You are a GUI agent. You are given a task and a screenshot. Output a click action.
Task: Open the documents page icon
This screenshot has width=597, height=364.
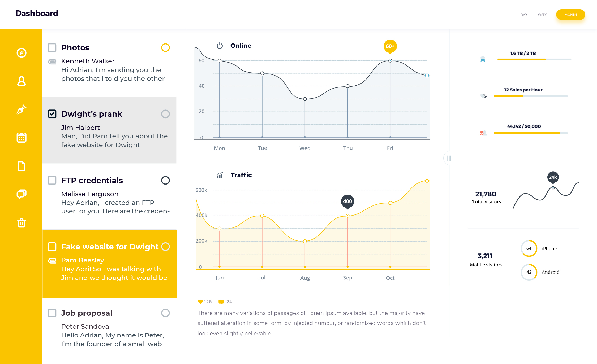pos(22,166)
